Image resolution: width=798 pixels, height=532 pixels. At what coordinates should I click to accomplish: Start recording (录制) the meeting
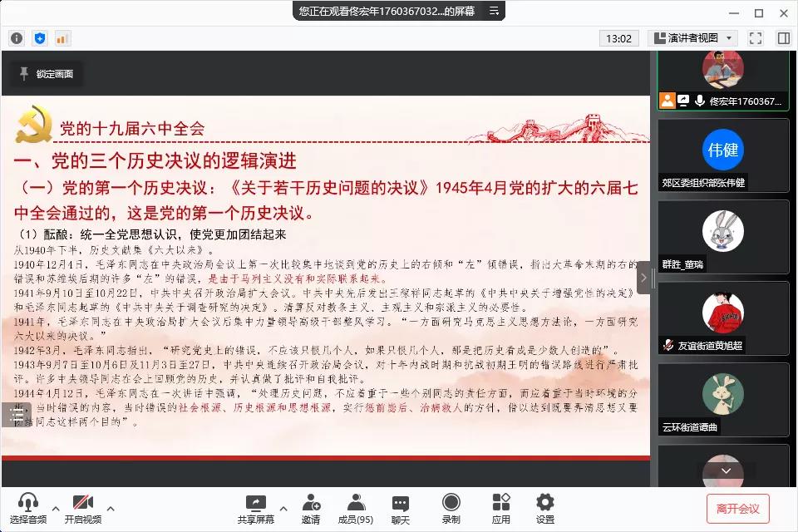(x=451, y=508)
